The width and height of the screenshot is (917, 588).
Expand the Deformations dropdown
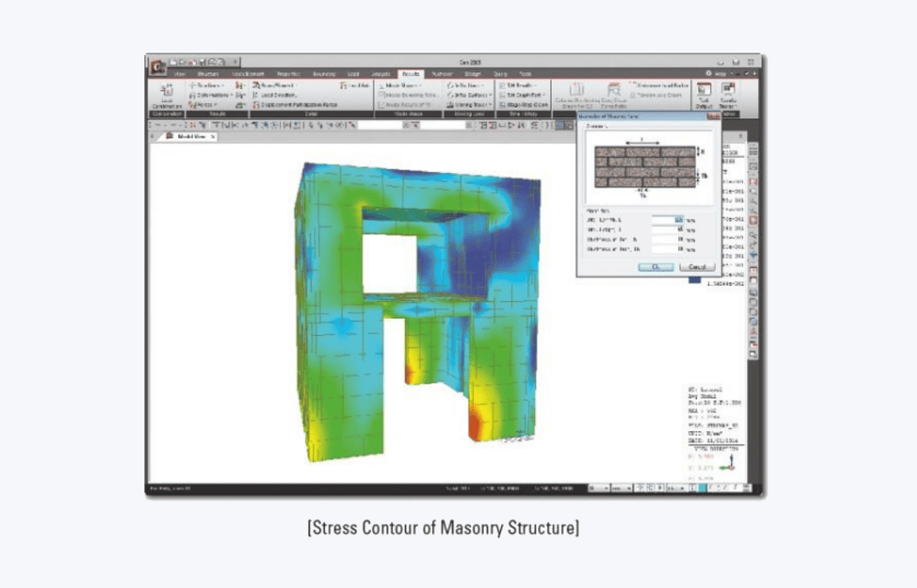pos(211,95)
